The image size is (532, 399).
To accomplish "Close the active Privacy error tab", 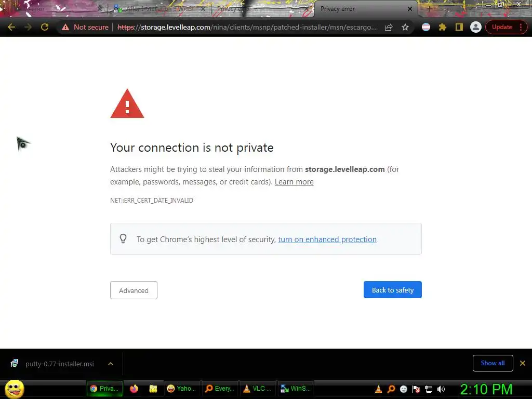I will pyautogui.click(x=410, y=9).
